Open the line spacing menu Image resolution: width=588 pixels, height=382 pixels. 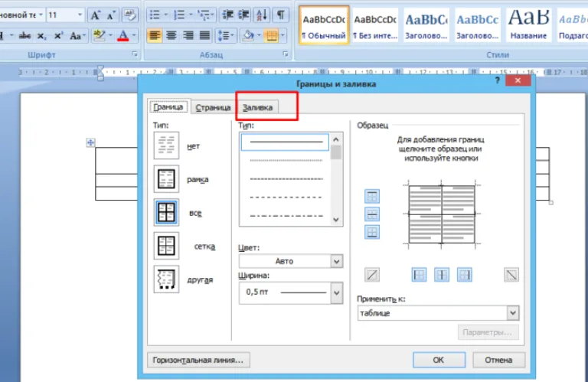(226, 36)
